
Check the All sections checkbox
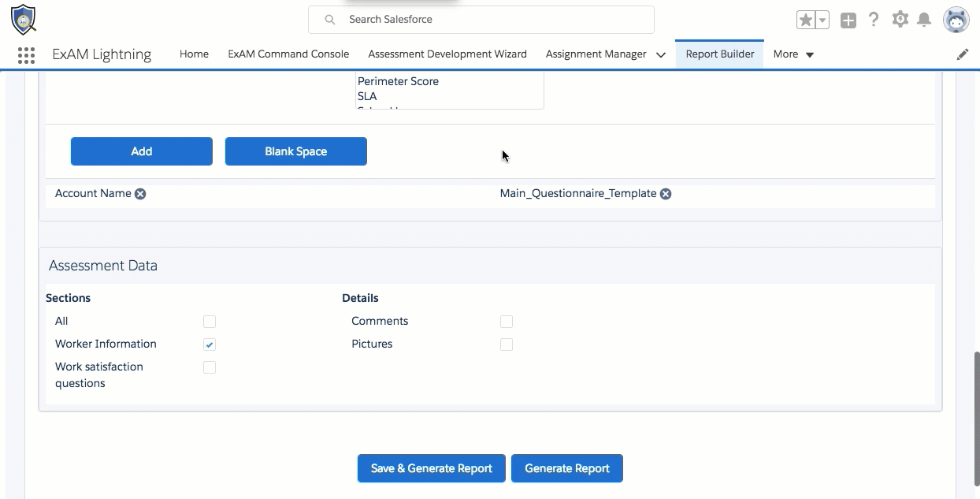point(210,322)
